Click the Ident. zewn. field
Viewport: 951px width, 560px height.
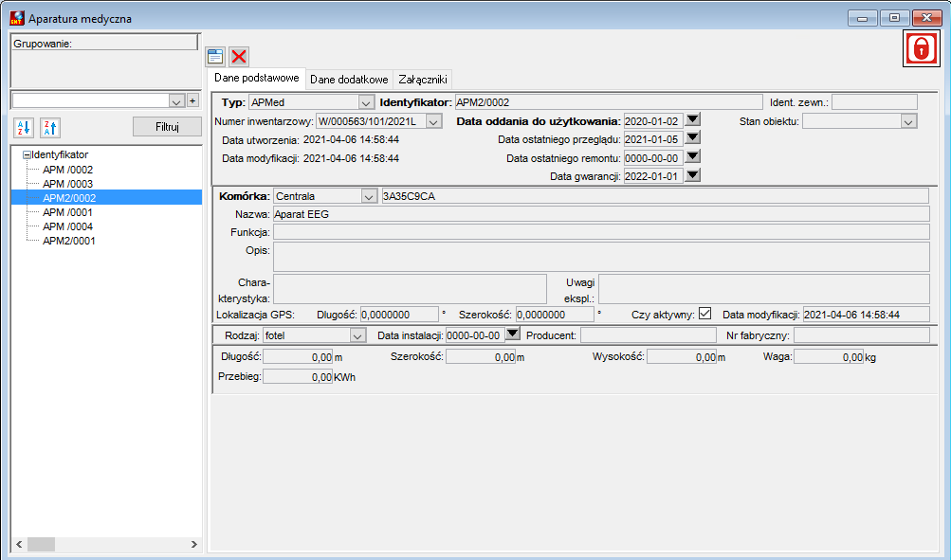click(874, 102)
